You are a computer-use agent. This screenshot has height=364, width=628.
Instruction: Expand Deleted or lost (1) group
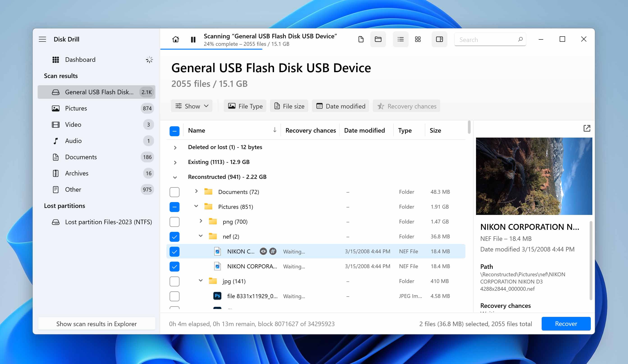point(175,147)
